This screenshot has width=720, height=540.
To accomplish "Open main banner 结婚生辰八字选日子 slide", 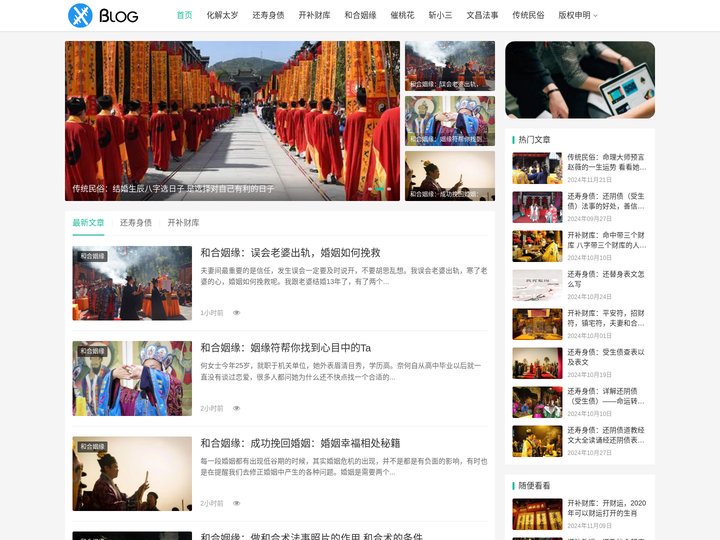I will tap(232, 121).
